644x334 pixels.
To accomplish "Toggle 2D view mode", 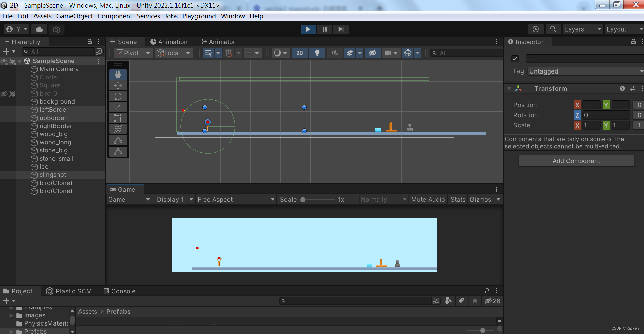I will [300, 53].
